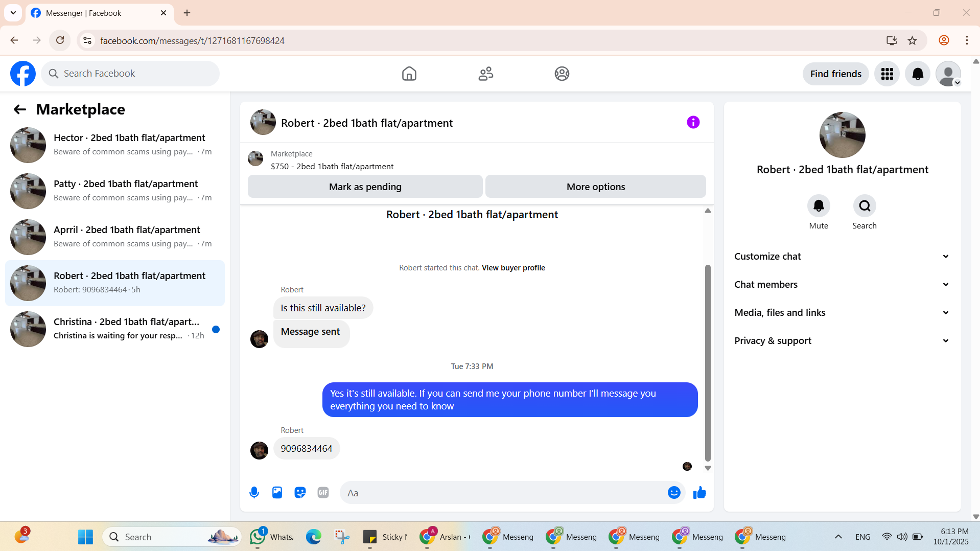Open the profile circle icon in top navigation

click(x=562, y=74)
